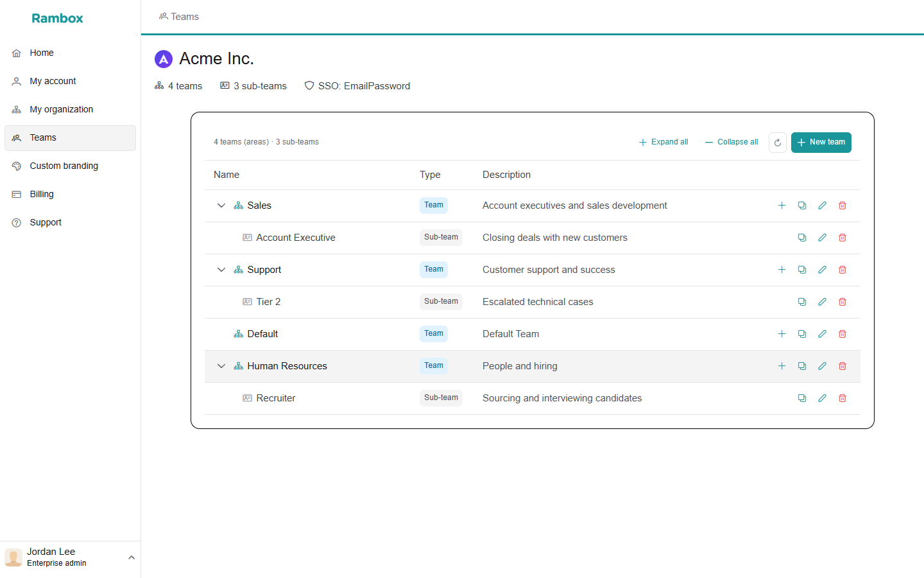Refresh the teams list
This screenshot has height=578, width=924.
coord(778,143)
